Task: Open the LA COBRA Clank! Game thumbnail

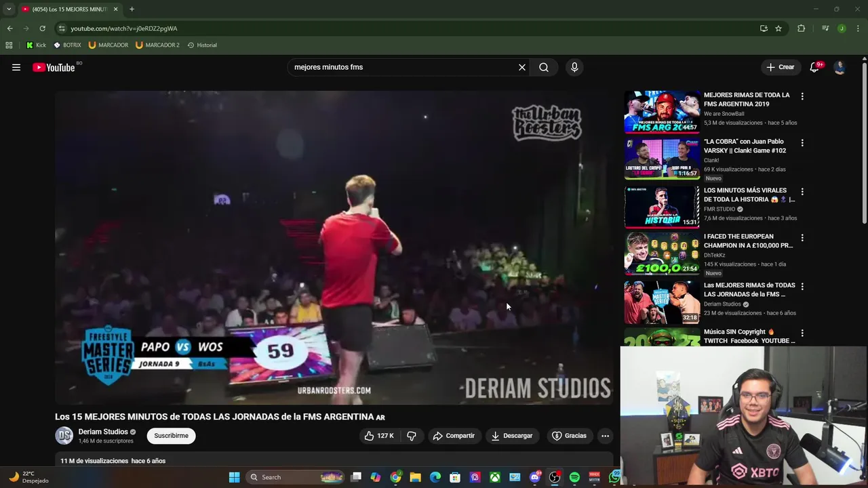Action: [662, 159]
